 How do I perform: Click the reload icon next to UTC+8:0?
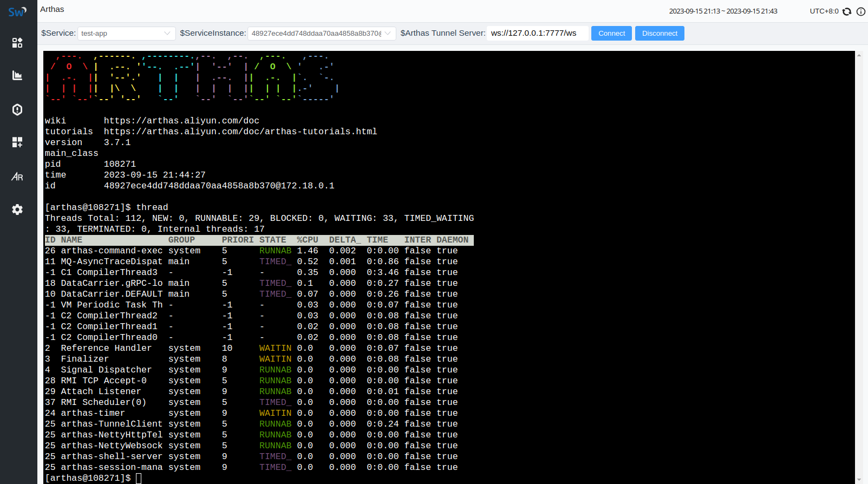847,11
